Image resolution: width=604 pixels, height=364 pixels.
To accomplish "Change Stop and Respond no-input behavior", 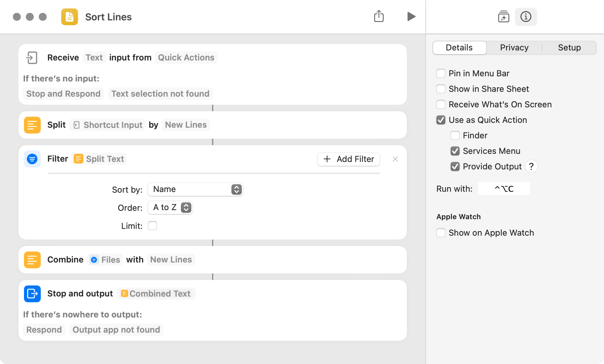I will click(x=63, y=94).
